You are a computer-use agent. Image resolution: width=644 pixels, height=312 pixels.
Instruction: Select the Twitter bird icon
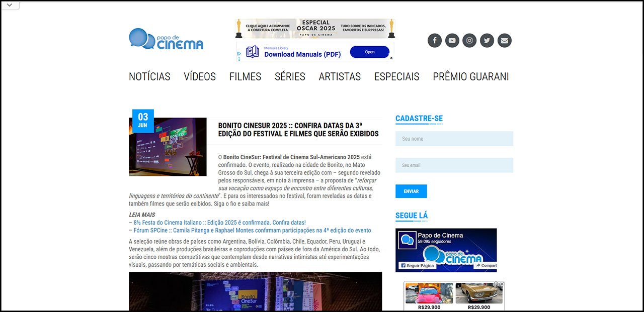(487, 40)
